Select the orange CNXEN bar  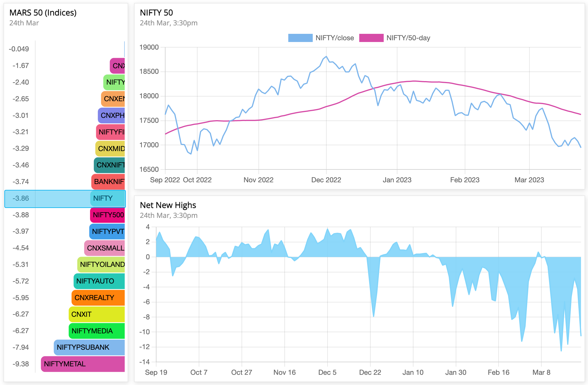[113, 99]
